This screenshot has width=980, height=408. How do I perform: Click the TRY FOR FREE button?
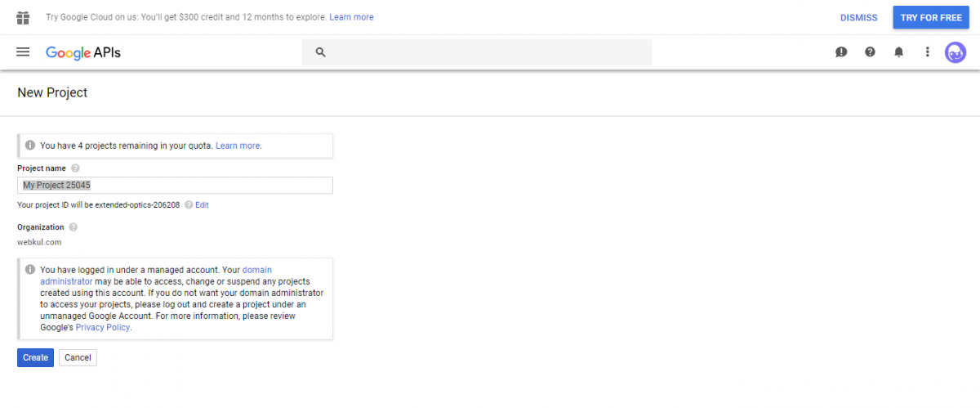click(931, 17)
